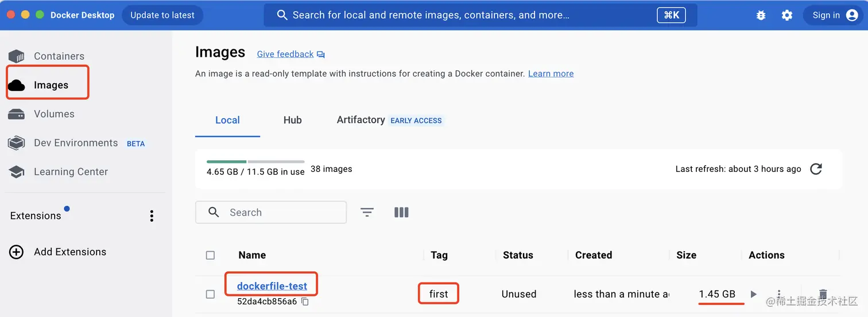Add Extensions plus icon

tap(17, 252)
